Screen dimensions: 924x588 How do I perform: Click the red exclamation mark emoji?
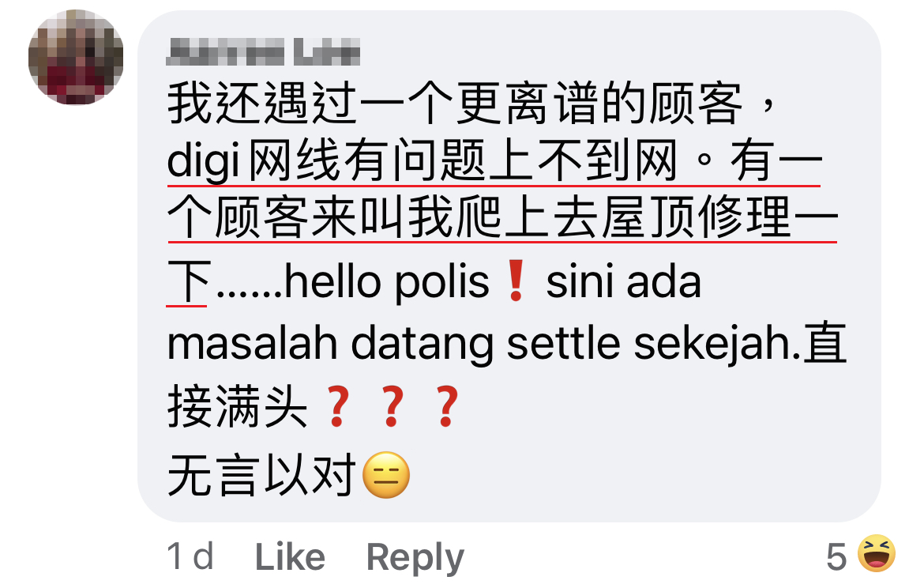pyautogui.click(x=516, y=283)
